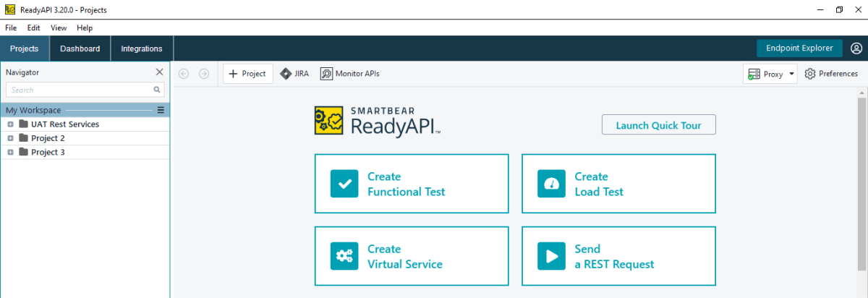Open the File menu
Image resolution: width=868 pixels, height=298 pixels.
coord(11,27)
